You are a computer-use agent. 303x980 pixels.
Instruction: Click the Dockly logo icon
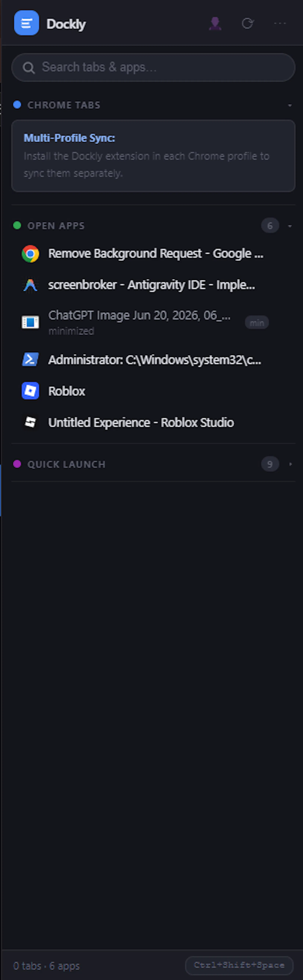point(26,23)
